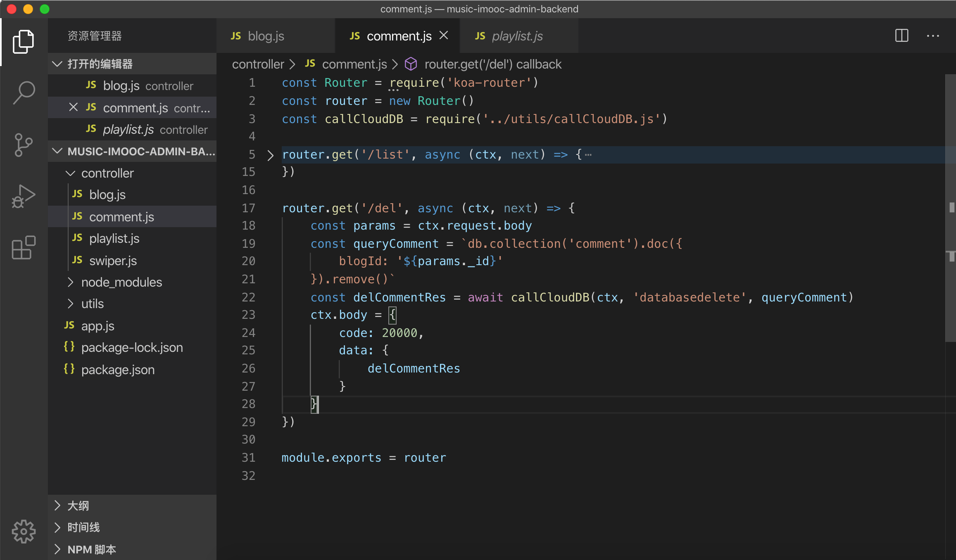
Task: Click the controller breadcrumb segment
Action: pyautogui.click(x=258, y=64)
